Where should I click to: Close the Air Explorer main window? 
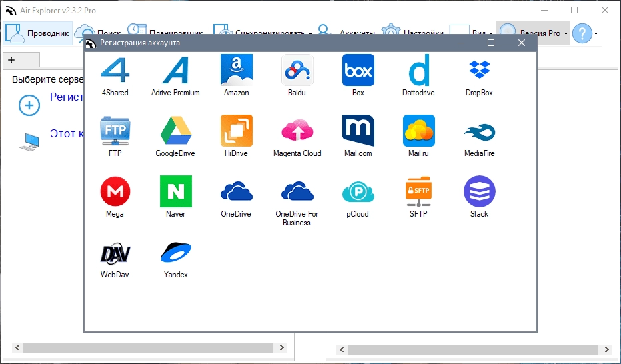point(605,10)
